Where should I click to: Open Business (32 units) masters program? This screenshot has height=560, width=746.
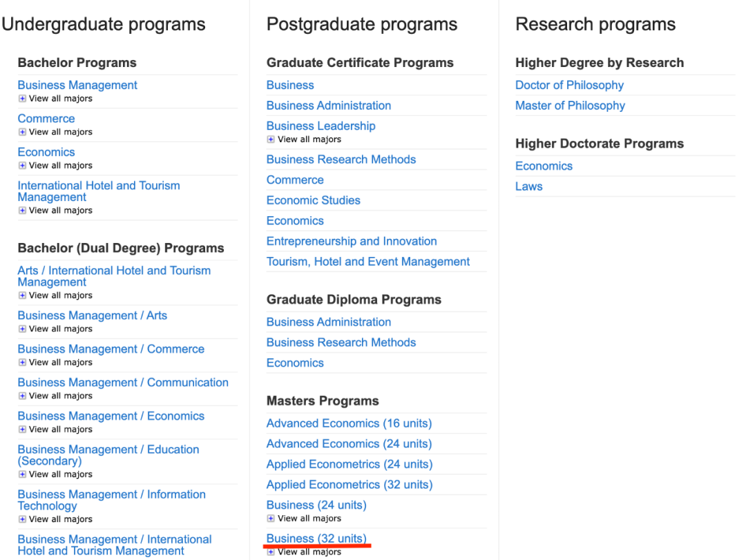tap(316, 539)
